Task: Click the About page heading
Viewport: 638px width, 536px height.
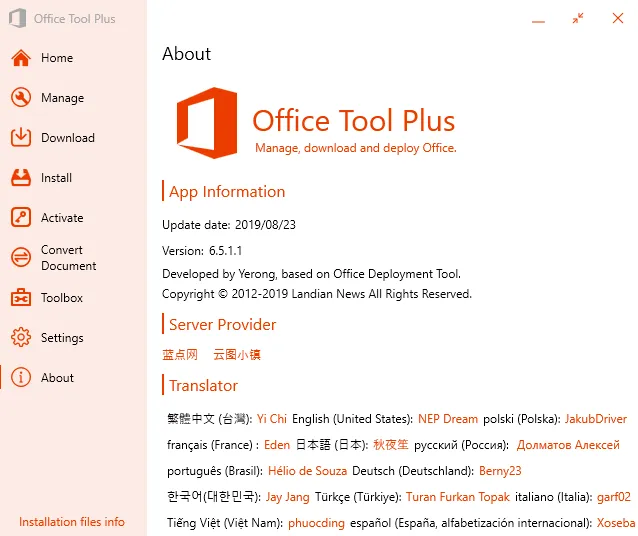Action: tap(187, 54)
